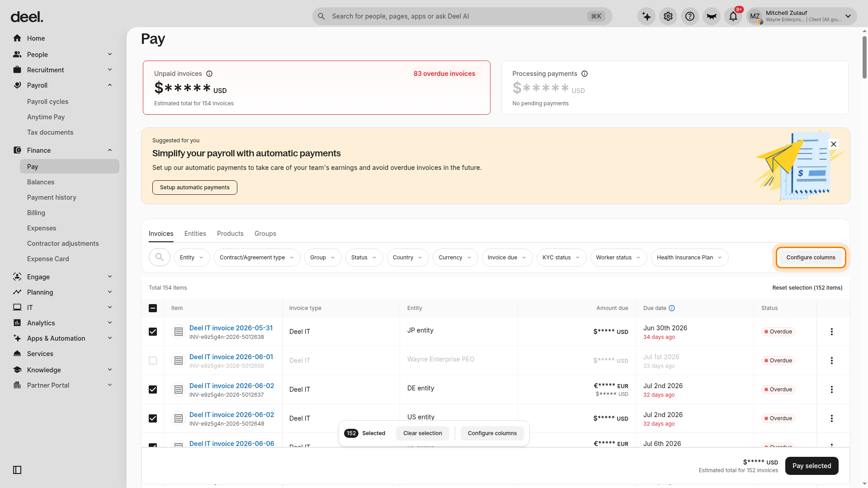Collapse the Finance sidebar section
The image size is (868, 488).
110,150
